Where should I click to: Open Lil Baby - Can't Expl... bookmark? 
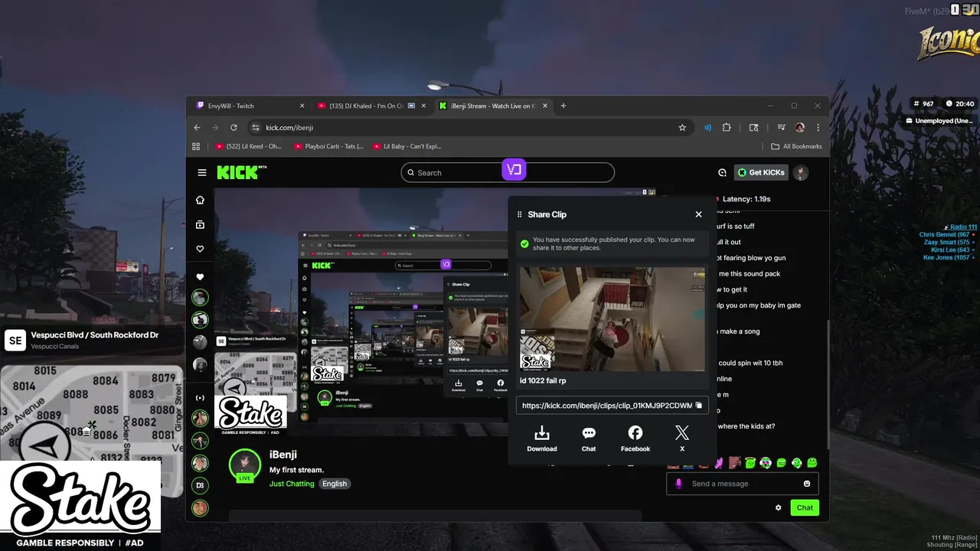tap(407, 146)
